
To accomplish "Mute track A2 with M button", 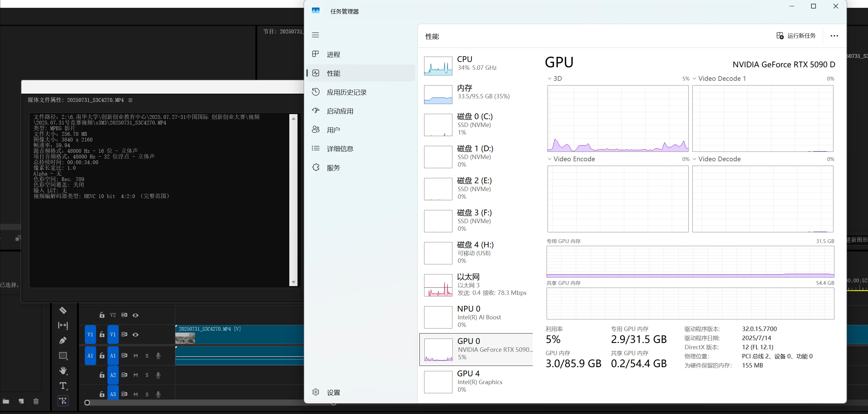I will (x=135, y=375).
